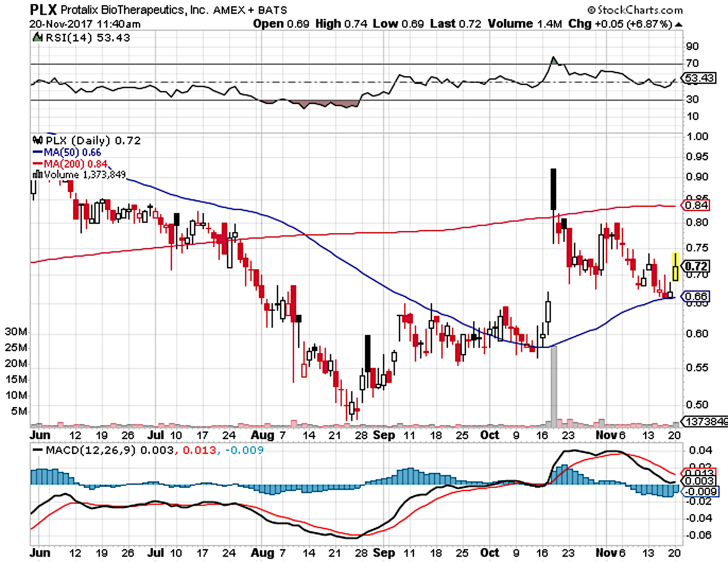The width and height of the screenshot is (728, 562).
Task: Click the PLX (Daily) 0.72 legend label
Action: coord(93,140)
